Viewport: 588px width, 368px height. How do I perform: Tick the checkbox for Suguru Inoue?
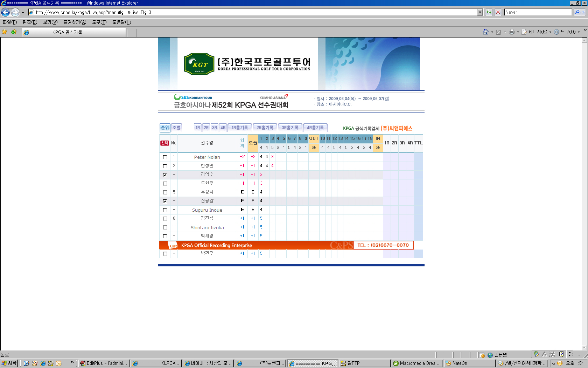(165, 210)
